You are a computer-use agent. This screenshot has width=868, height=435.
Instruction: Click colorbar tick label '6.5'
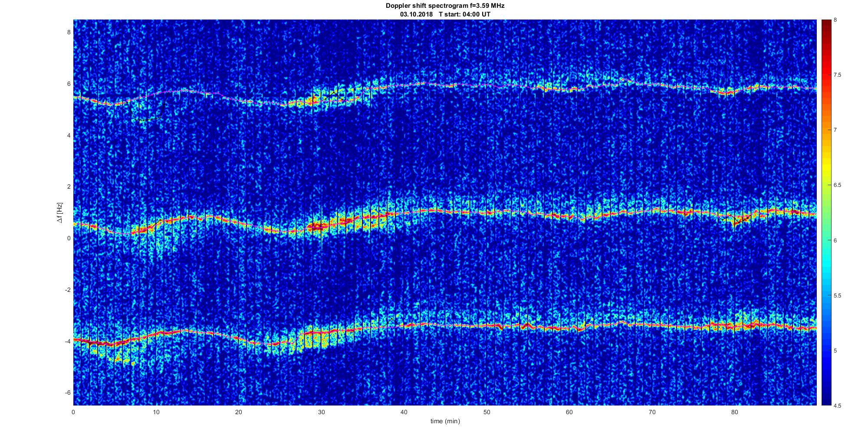pos(838,185)
